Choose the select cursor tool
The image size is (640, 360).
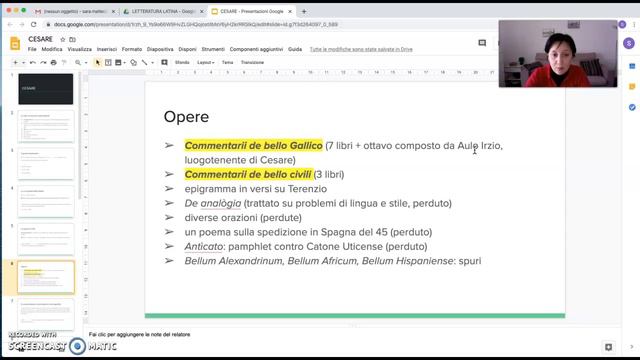pyautogui.click(x=97, y=62)
